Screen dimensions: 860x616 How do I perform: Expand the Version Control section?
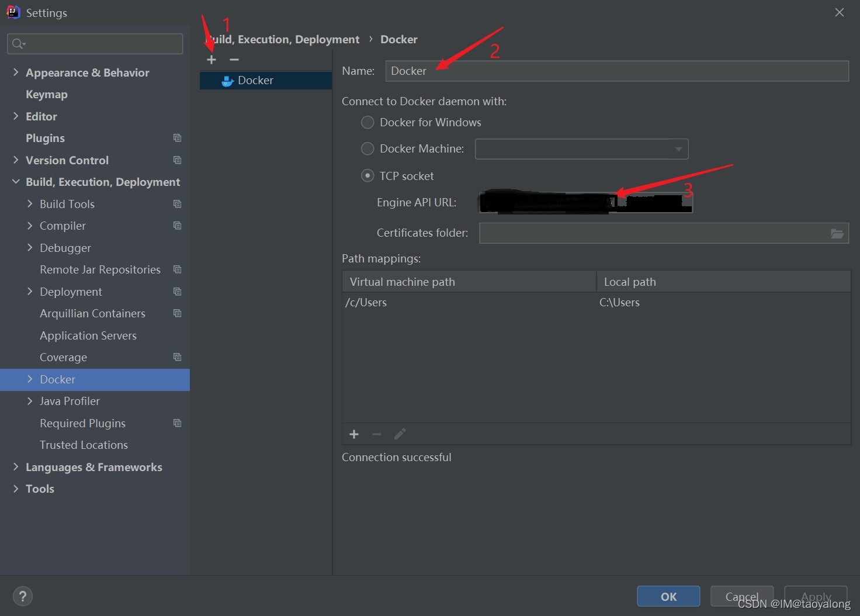[x=16, y=160]
